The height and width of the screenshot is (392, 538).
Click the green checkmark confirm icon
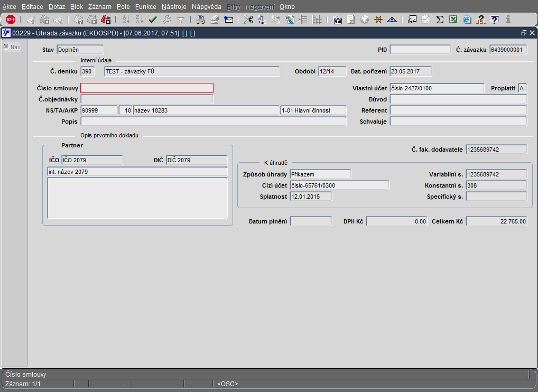coord(153,20)
